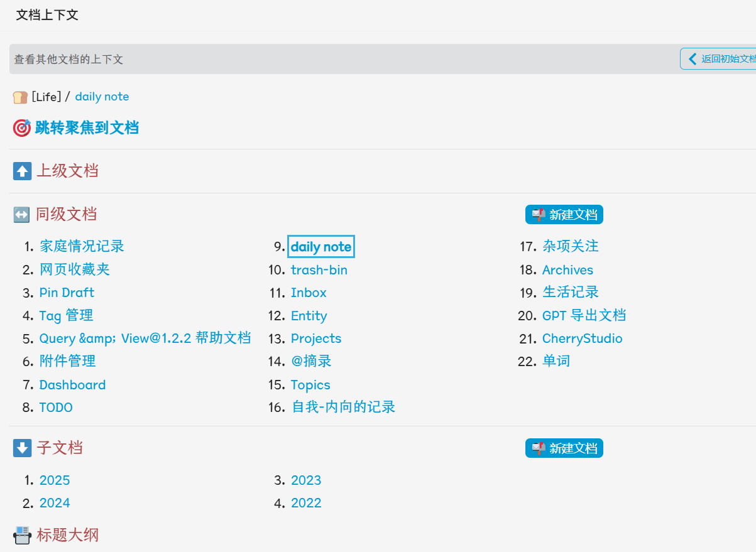This screenshot has height=552, width=756.
Task: Click the target icon next to 跳转聚焦到文档
Action: (x=21, y=127)
